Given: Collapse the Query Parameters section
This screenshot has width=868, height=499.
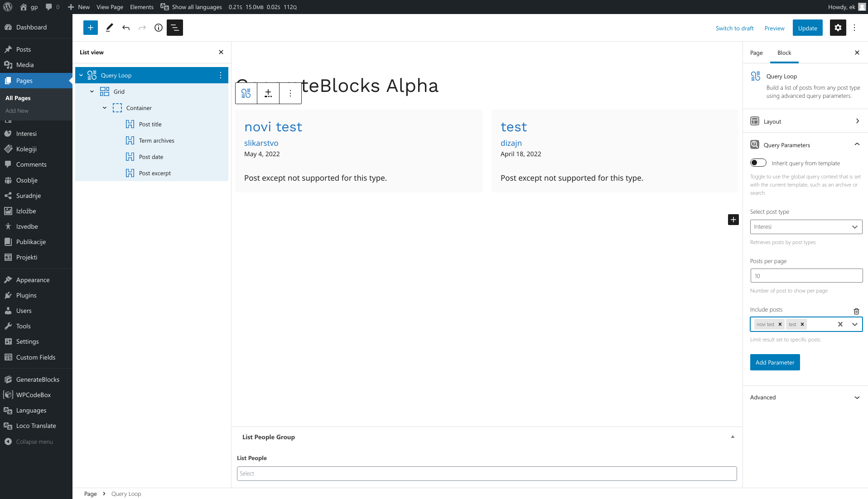Looking at the screenshot, I should click(x=857, y=144).
